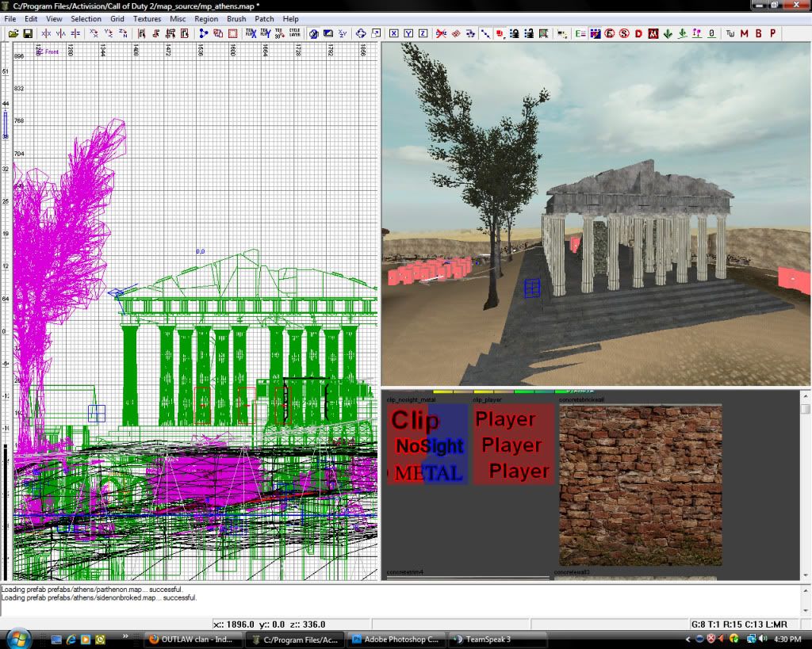Switch view to the X axis
This screenshot has width=812, height=649.
tap(393, 33)
